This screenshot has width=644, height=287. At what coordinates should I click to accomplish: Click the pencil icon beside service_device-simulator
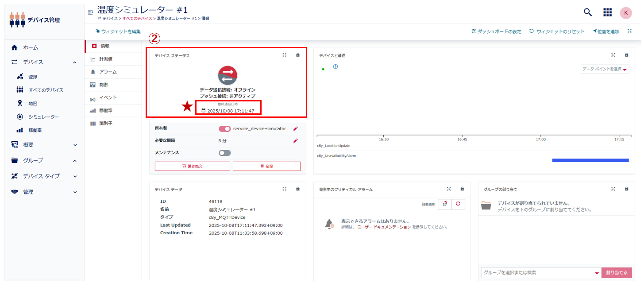295,129
